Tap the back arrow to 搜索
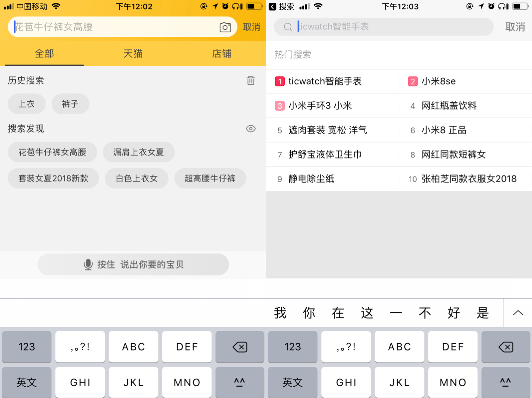The width and height of the screenshot is (532, 398). pyautogui.click(x=273, y=7)
